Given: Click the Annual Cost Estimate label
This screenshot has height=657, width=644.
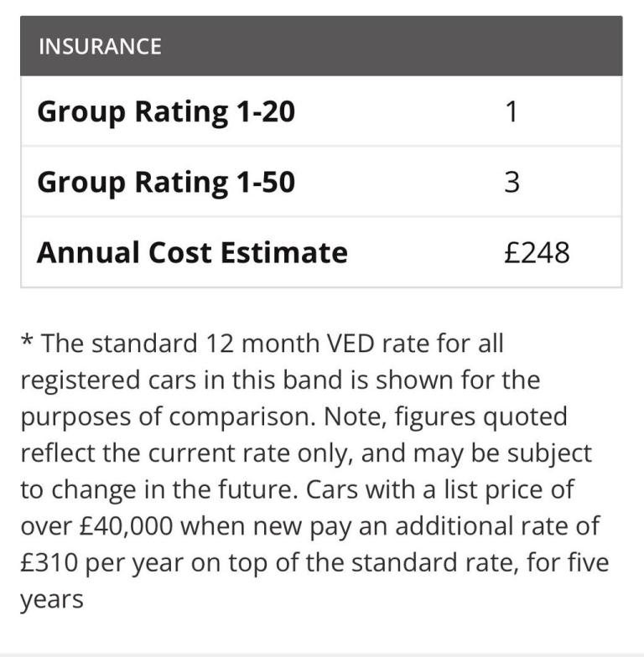Looking at the screenshot, I should pos(192,252).
